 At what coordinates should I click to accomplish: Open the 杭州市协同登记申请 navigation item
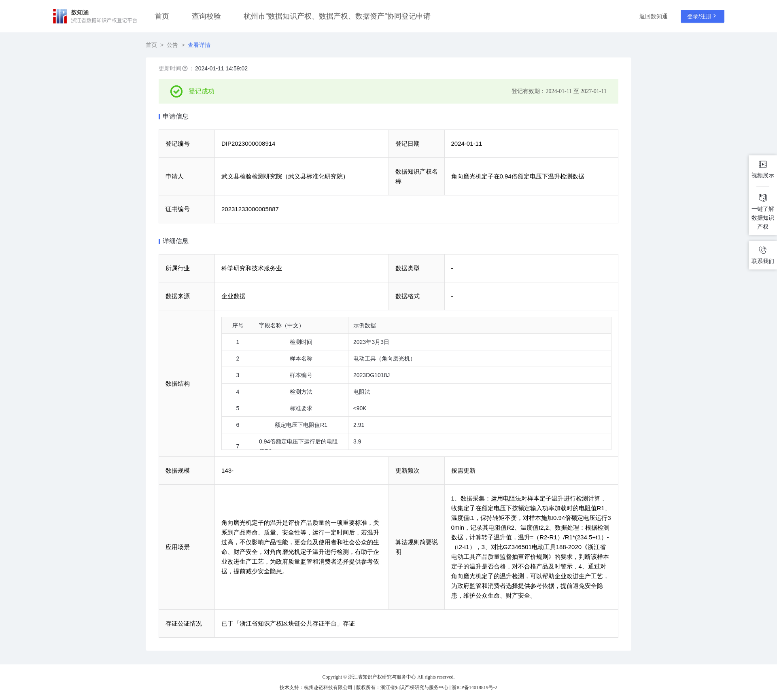point(337,16)
